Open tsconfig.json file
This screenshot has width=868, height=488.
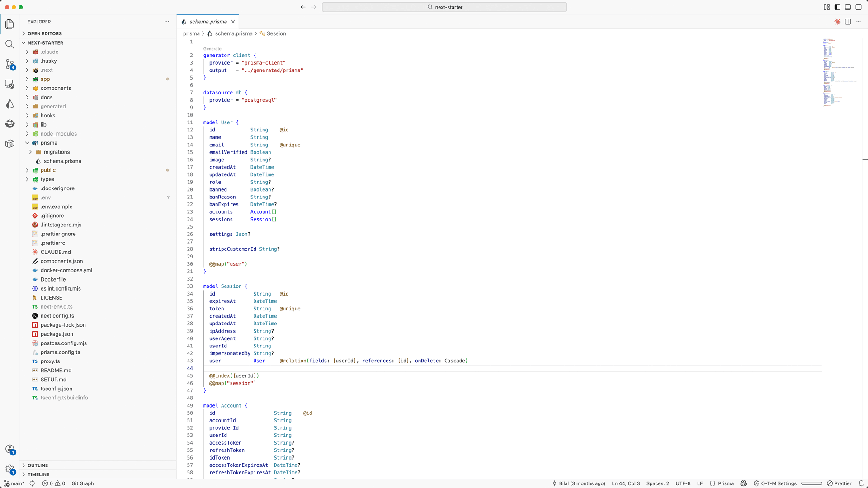[56, 389]
